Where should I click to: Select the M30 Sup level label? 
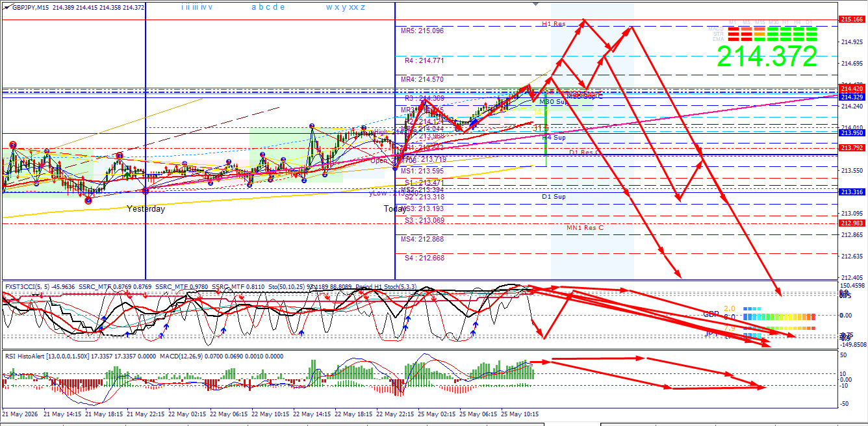point(554,102)
